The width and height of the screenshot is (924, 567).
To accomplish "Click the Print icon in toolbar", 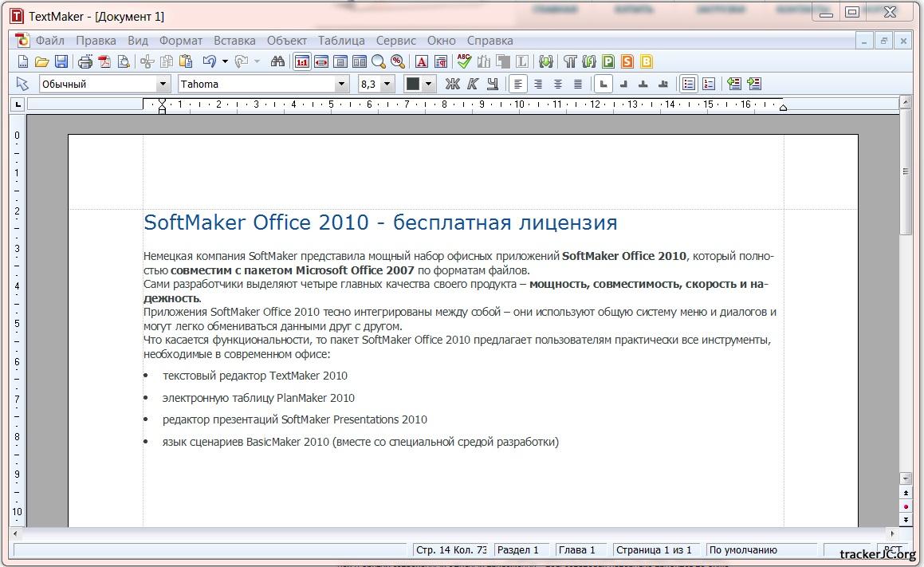I will pyautogui.click(x=85, y=61).
